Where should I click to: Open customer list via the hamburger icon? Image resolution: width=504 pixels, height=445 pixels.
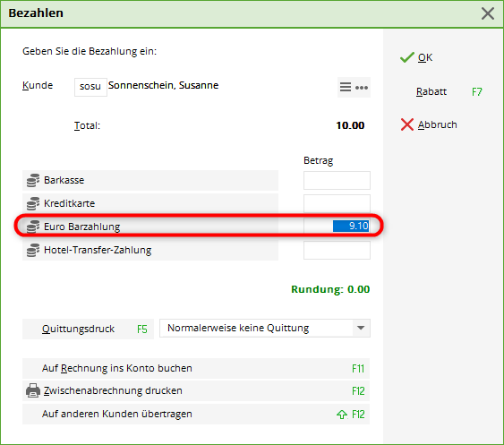pyautogui.click(x=346, y=87)
